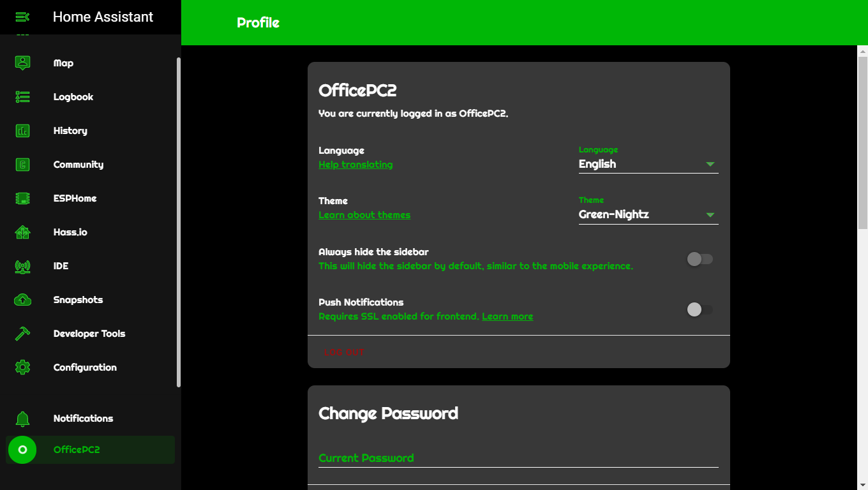This screenshot has width=868, height=490.
Task: Select the Hass.io icon in the sidebar
Action: [x=22, y=232]
